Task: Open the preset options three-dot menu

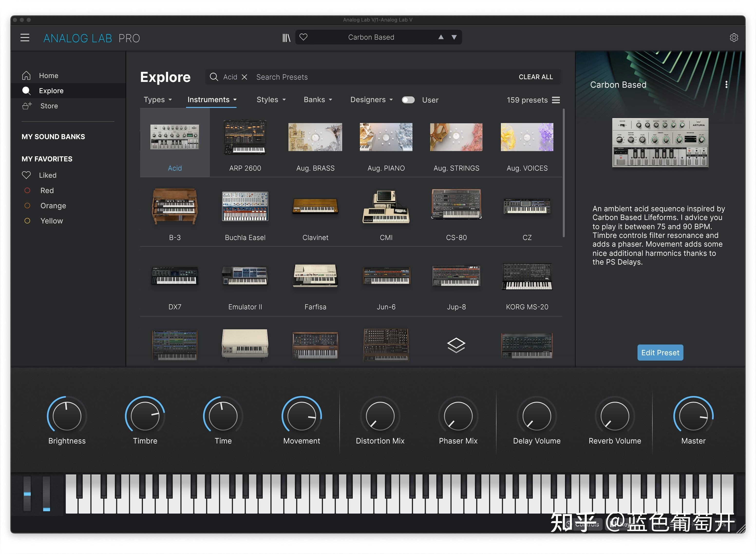Action: pyautogui.click(x=727, y=85)
